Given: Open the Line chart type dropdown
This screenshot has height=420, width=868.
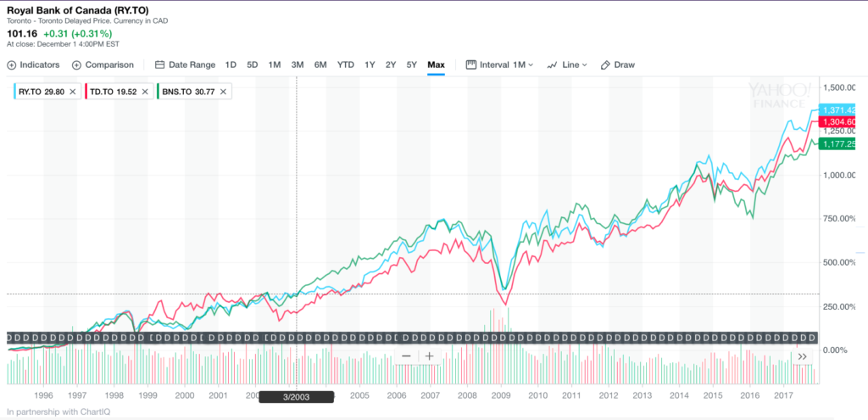Looking at the screenshot, I should tap(567, 64).
